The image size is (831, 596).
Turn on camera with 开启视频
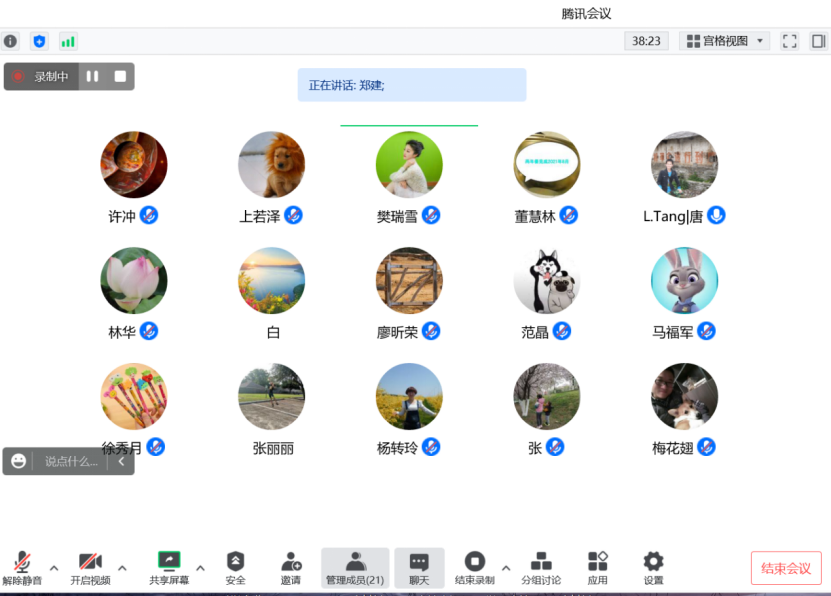point(90,568)
